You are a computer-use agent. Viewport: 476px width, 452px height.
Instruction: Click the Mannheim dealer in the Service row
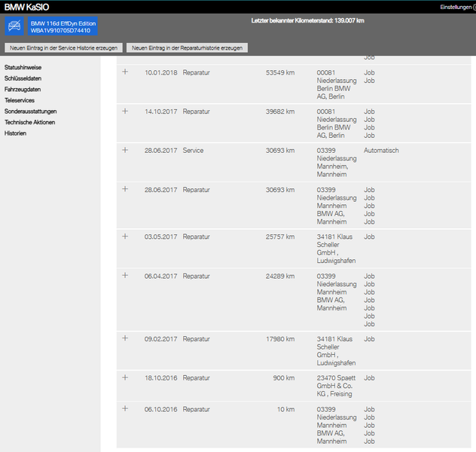pyautogui.click(x=337, y=163)
